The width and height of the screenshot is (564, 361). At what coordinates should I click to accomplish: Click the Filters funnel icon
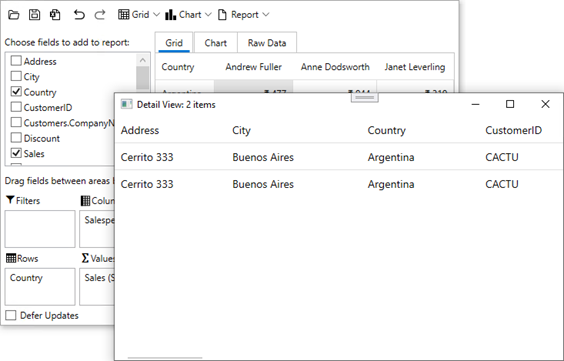click(10, 200)
